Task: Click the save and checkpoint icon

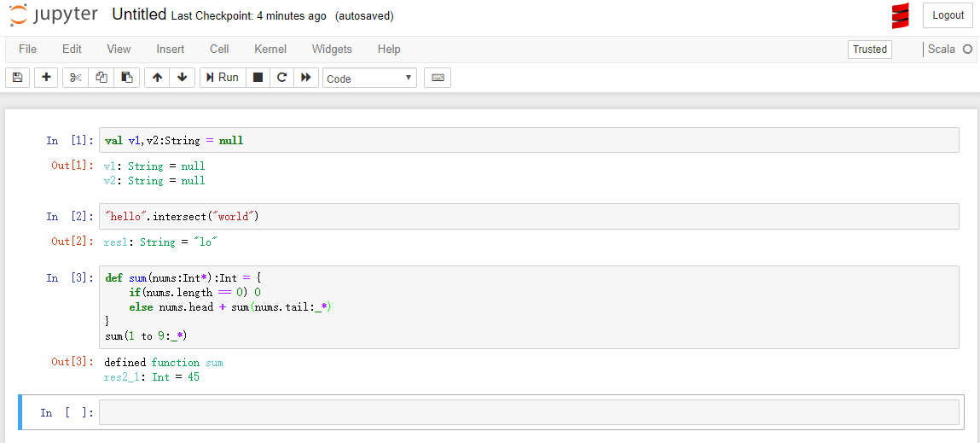Action: click(17, 78)
